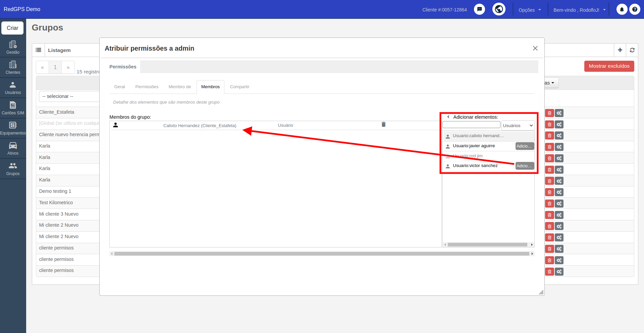Click the plus icon to add a group
644x333 pixels.
pos(620,50)
